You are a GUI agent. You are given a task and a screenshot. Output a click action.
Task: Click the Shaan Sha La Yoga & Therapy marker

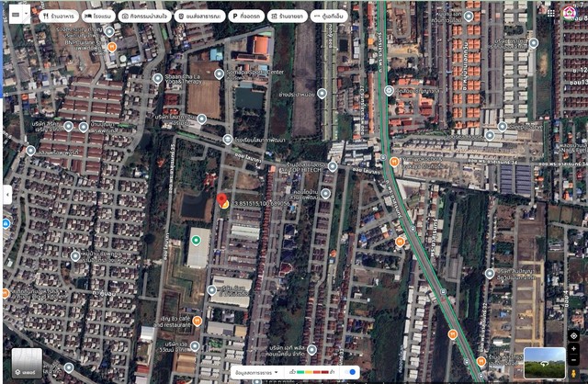click(x=158, y=79)
